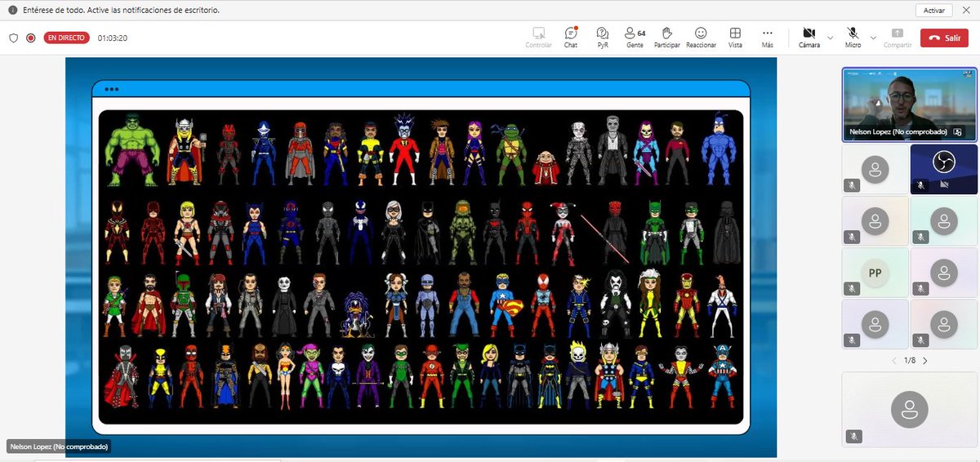
Task: Open the PyR questions panel
Action: (x=603, y=38)
